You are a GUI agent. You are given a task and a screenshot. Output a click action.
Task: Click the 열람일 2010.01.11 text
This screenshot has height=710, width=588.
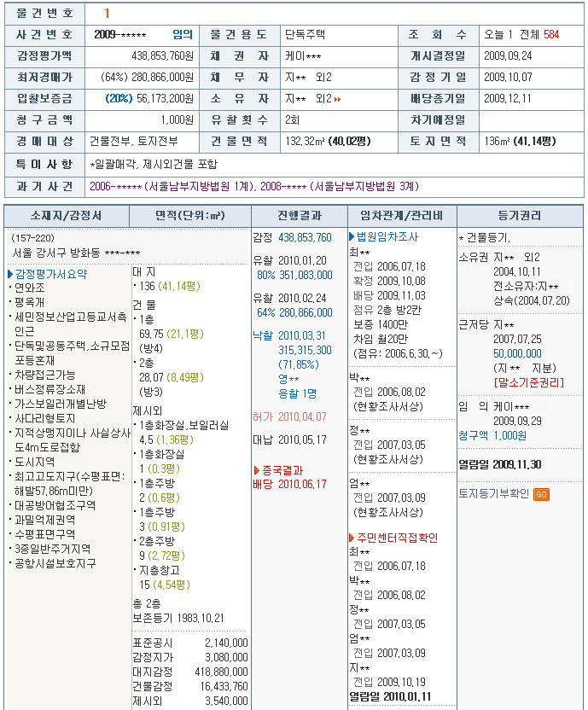pyautogui.click(x=390, y=696)
